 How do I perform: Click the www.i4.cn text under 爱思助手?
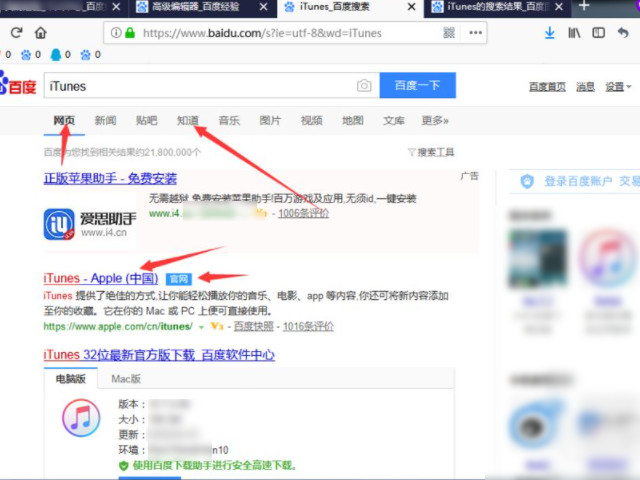click(104, 233)
